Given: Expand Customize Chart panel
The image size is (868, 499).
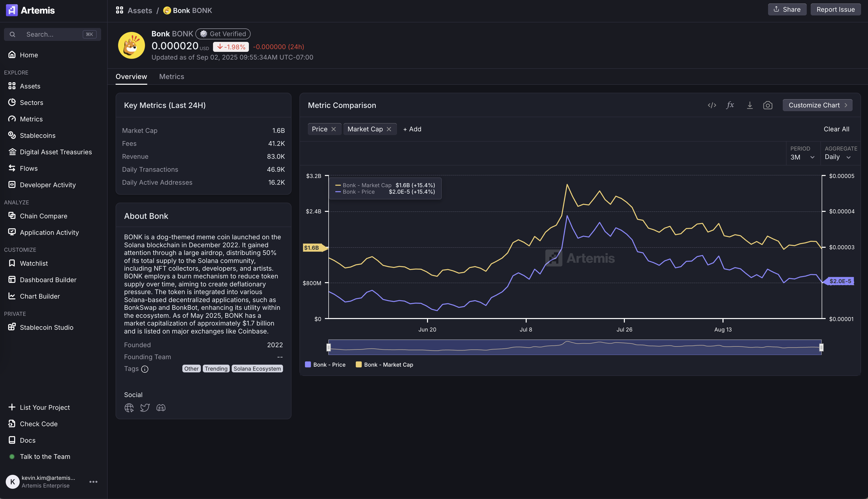Looking at the screenshot, I should tap(817, 105).
